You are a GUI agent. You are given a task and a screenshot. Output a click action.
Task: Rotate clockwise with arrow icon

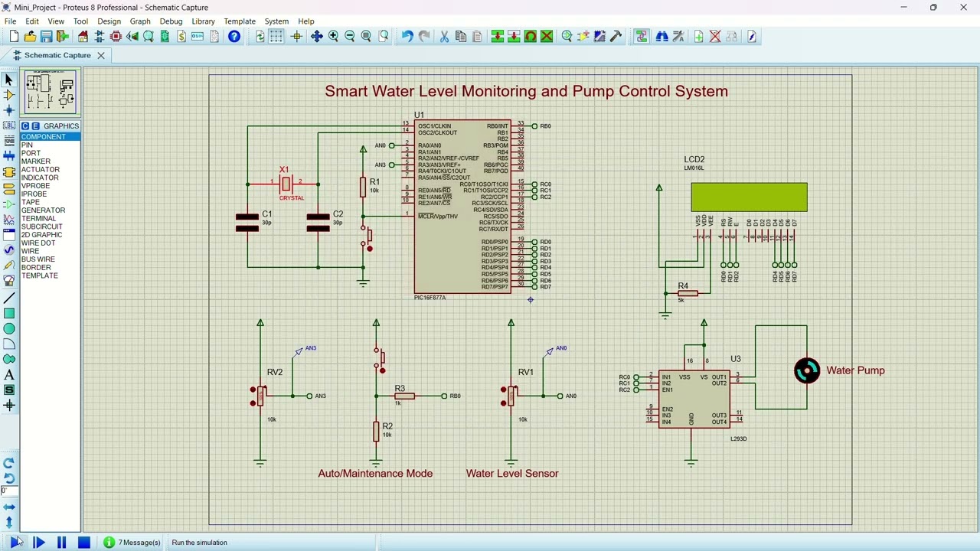9,463
